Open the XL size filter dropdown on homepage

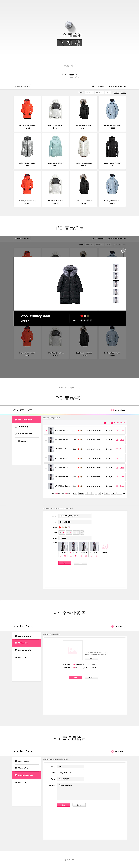click(108, 92)
